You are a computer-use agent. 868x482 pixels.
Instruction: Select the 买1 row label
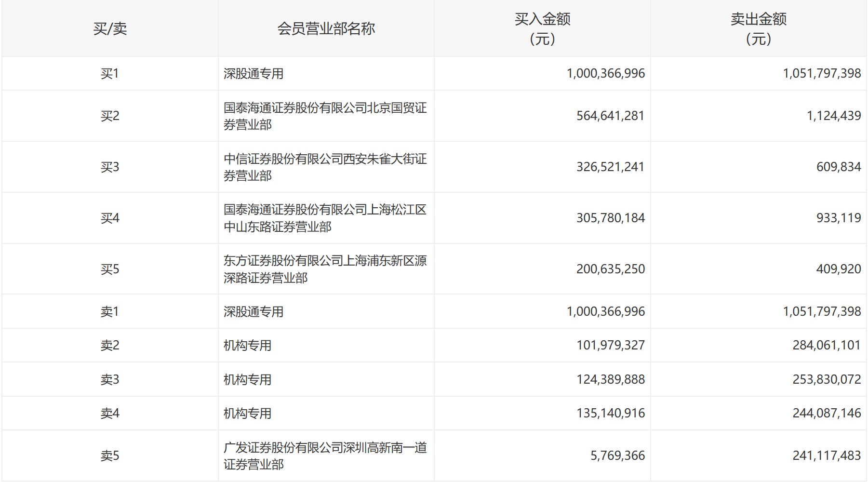(x=110, y=73)
